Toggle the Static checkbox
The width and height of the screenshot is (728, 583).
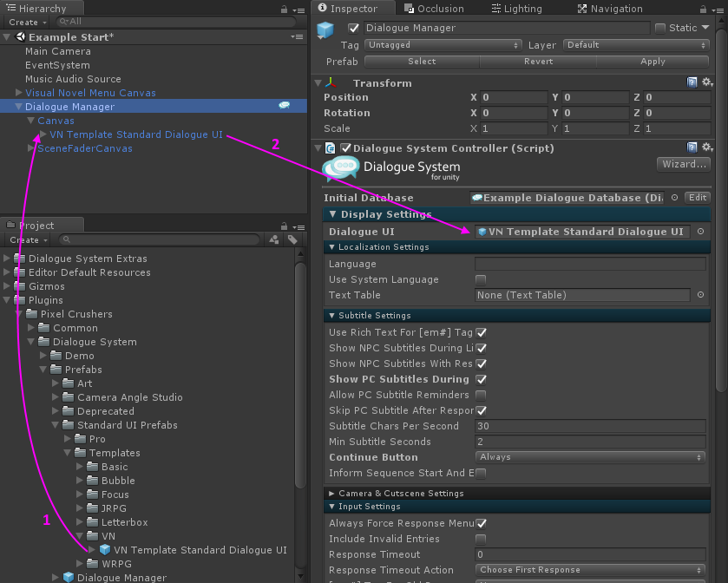(x=660, y=29)
